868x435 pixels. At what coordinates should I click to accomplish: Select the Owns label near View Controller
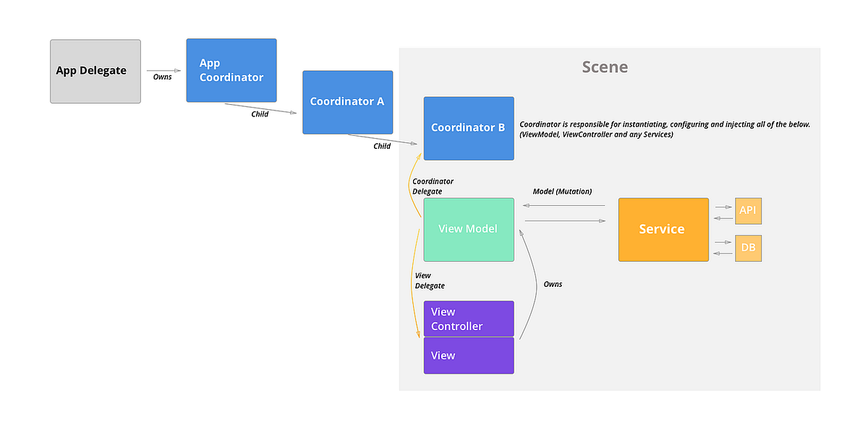pos(553,284)
